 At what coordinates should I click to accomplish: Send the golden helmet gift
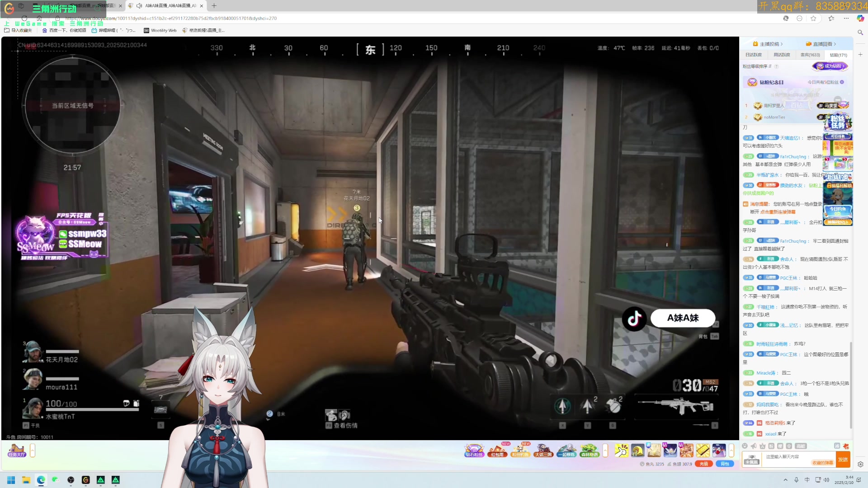(638, 450)
